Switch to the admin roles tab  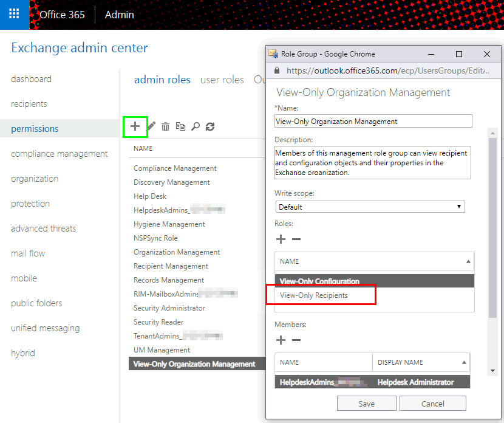click(x=162, y=80)
